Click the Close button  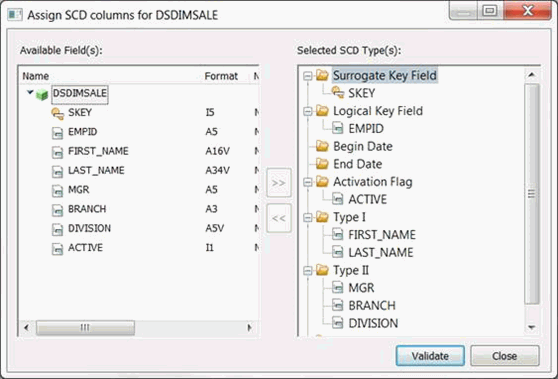click(x=505, y=356)
